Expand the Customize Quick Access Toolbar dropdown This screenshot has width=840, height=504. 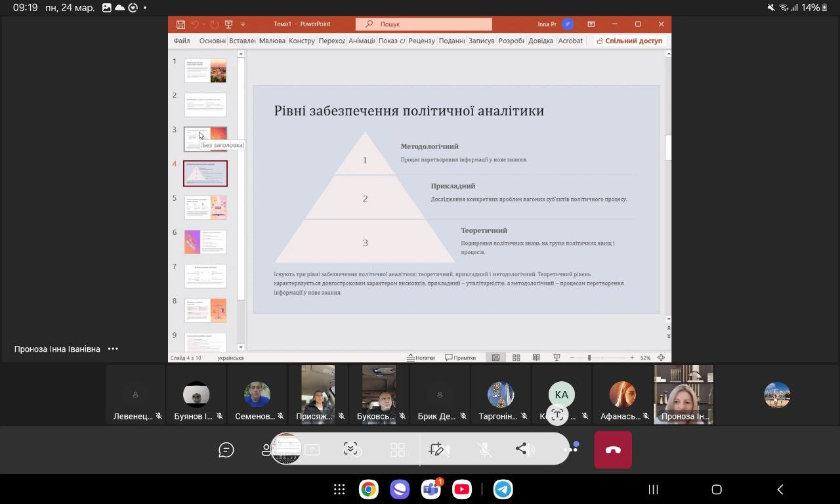pyautogui.click(x=243, y=24)
